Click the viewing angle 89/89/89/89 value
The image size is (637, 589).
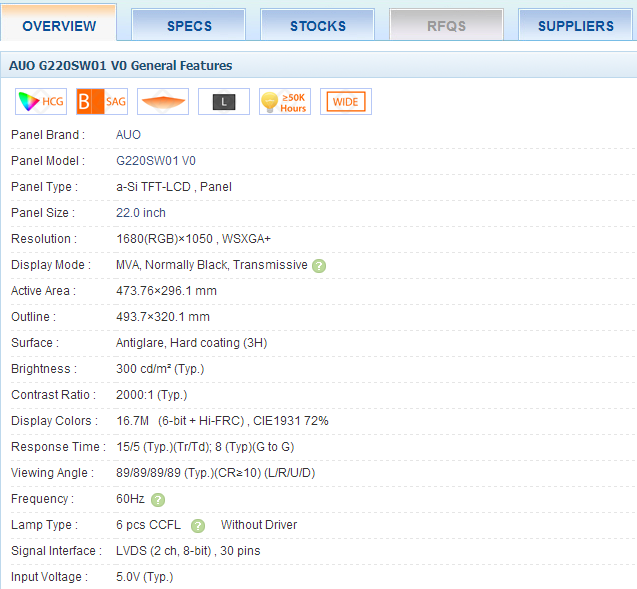coord(216,473)
